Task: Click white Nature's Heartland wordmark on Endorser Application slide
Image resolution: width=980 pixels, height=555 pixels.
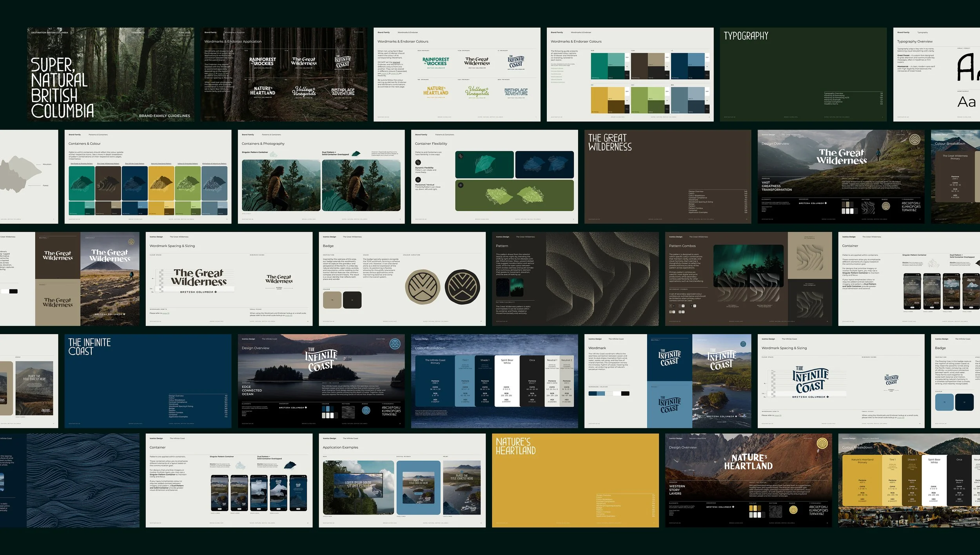Action: click(x=263, y=91)
